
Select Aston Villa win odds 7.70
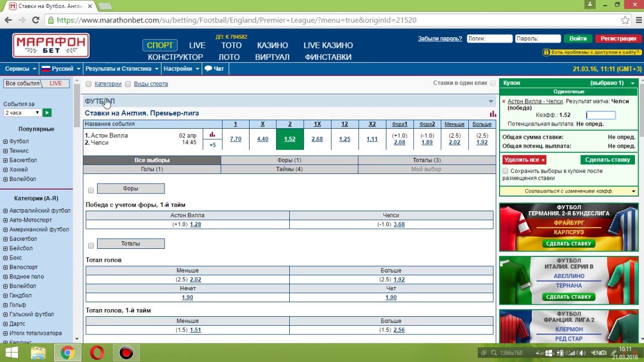tap(235, 139)
